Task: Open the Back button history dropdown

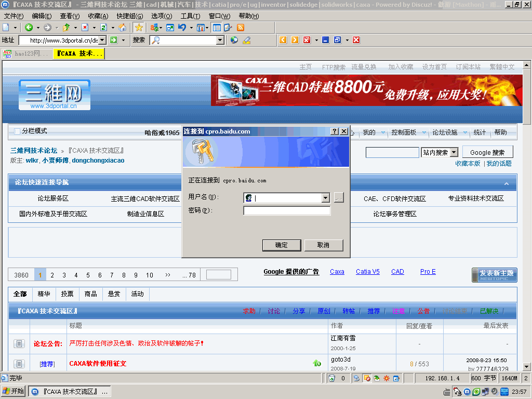Action: tap(38, 28)
